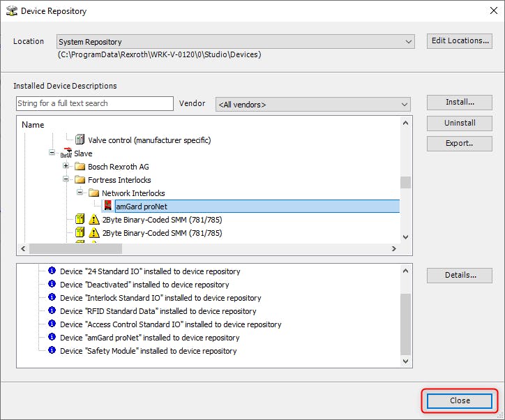Click the info icon beside "Interlock Standard IO" message

point(52,297)
